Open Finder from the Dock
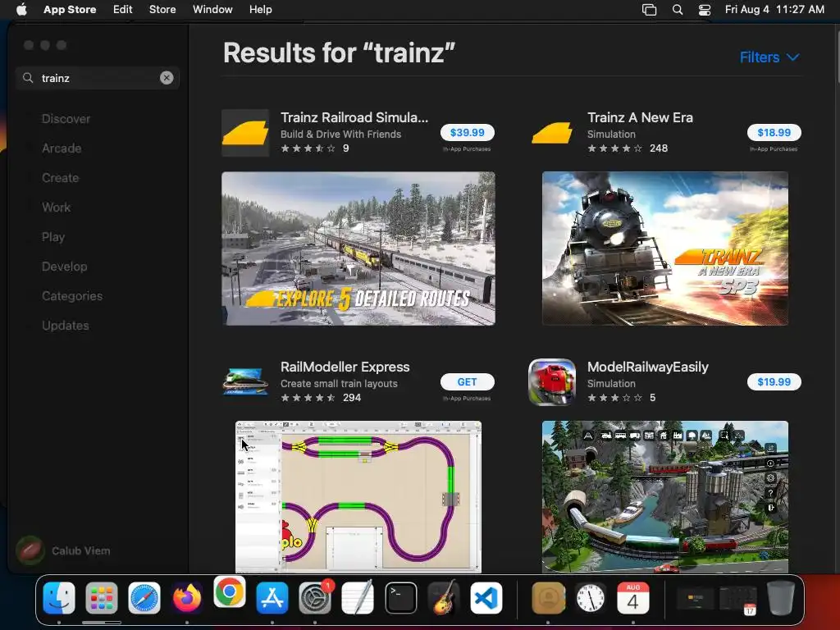This screenshot has width=840, height=630. [59, 598]
